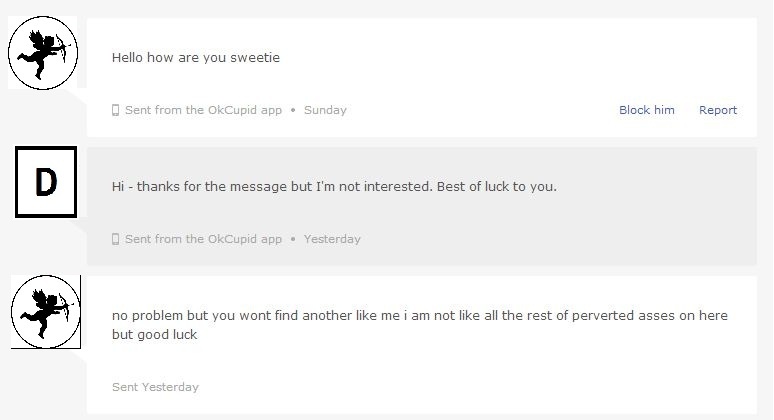Click the 'Sunday' timestamp
This screenshot has height=420, width=774.
coord(325,110)
